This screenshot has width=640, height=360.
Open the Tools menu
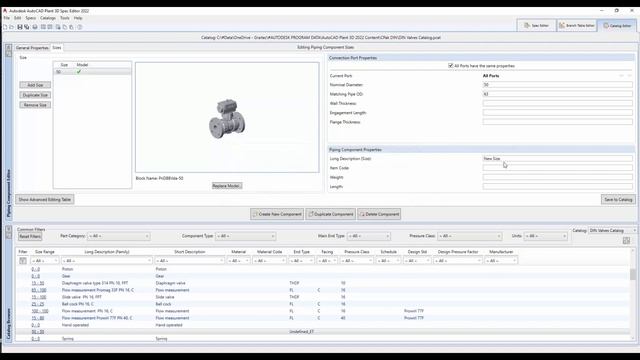64,18
